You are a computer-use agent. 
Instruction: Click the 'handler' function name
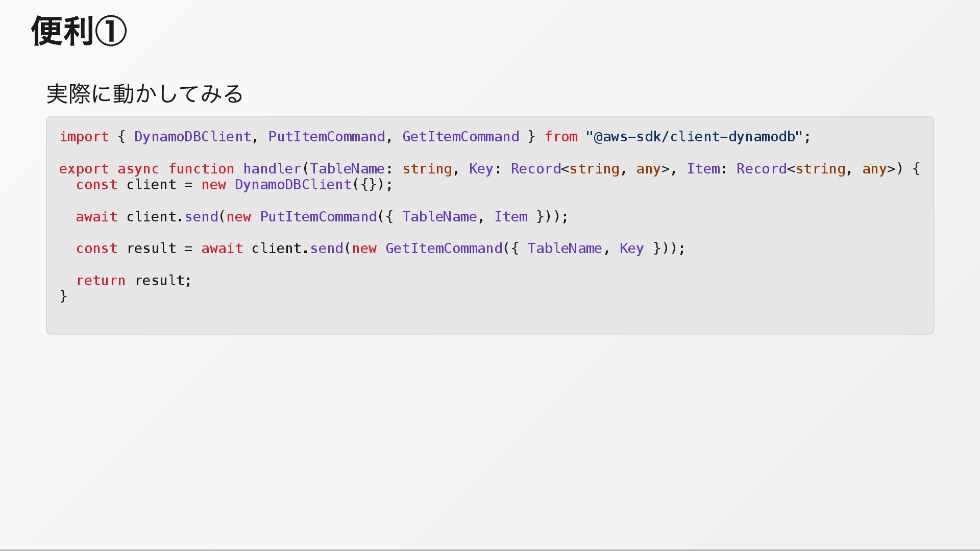(x=272, y=169)
